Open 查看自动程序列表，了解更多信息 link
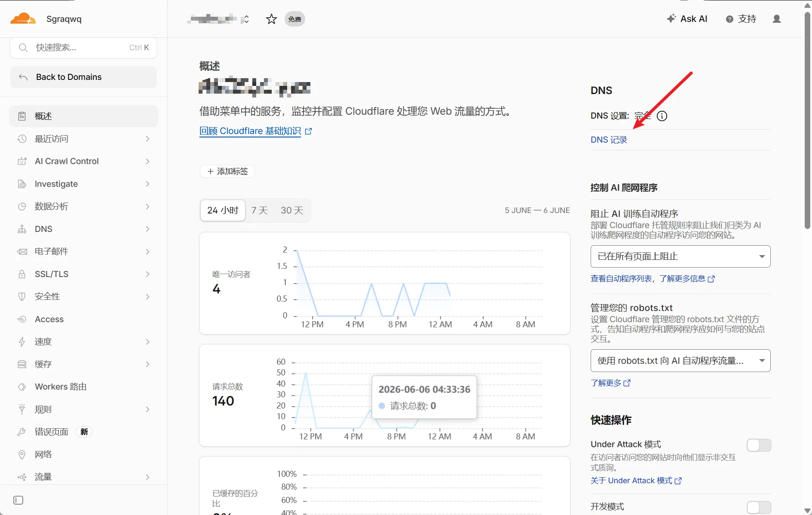This screenshot has height=515, width=812. 653,279
